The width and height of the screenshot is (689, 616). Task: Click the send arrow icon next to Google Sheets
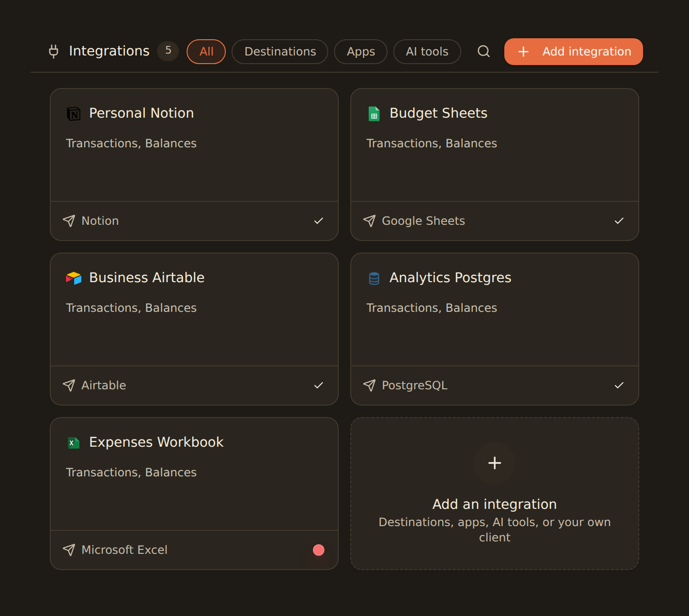(369, 220)
